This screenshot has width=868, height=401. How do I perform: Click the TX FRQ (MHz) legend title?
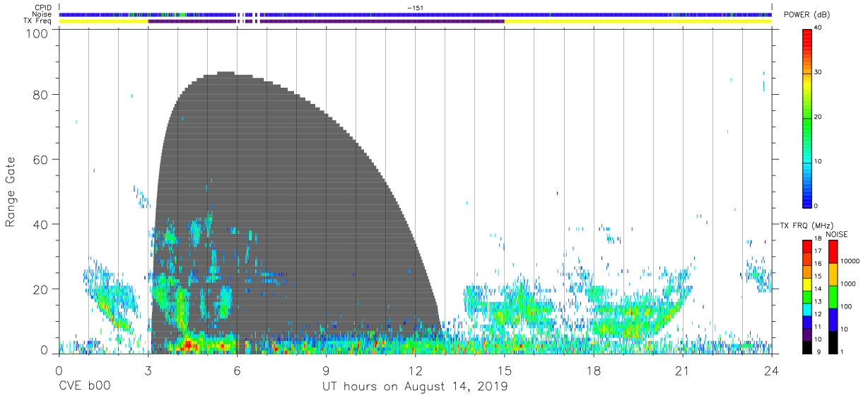click(x=807, y=225)
